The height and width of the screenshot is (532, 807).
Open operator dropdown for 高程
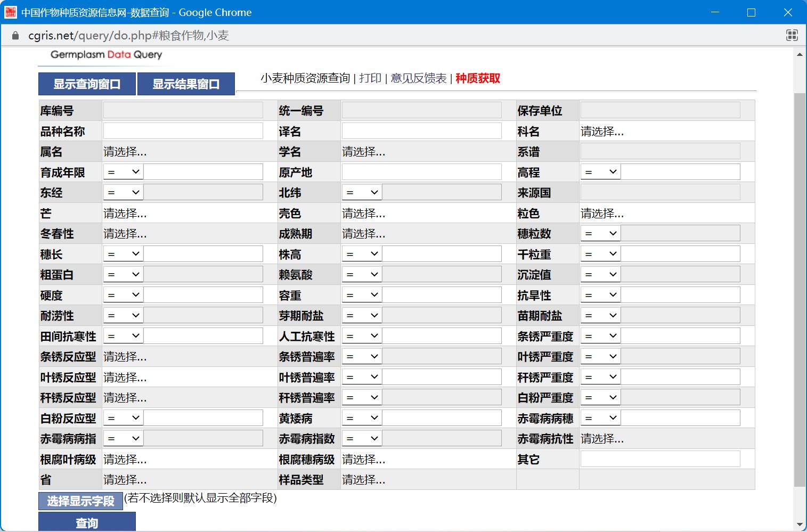600,172
